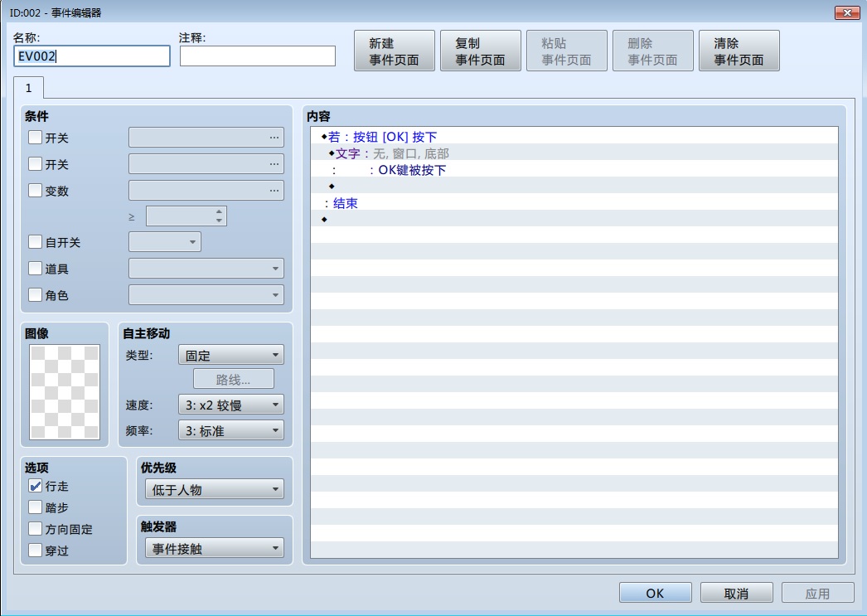Click the 复制事件页面 button
Viewport: 867px width, 616px height.
point(481,51)
